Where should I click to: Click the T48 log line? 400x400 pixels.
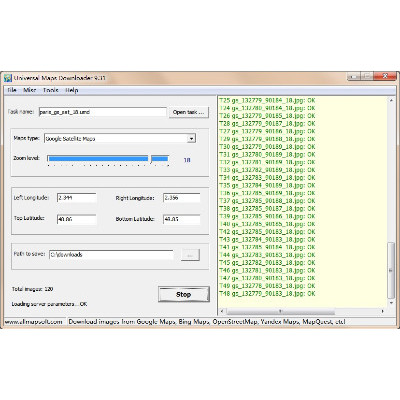coord(267,294)
